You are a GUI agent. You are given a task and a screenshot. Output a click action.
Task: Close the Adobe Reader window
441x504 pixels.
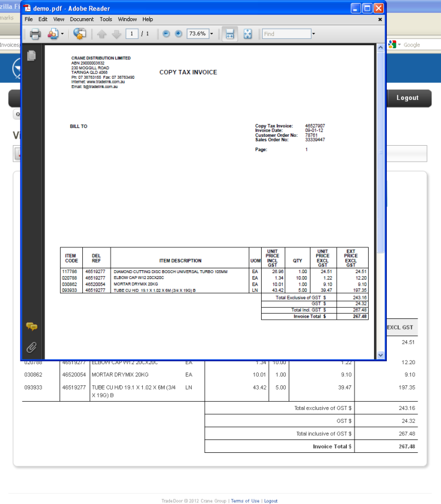(x=379, y=8)
